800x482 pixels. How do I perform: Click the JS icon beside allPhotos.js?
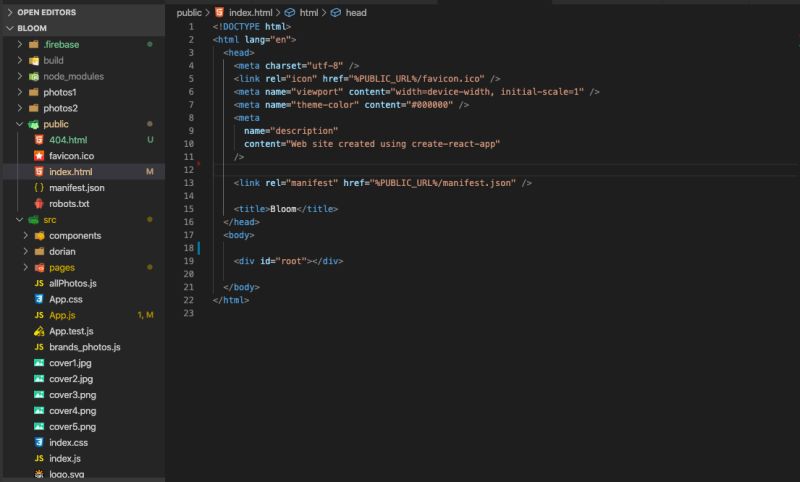point(39,283)
